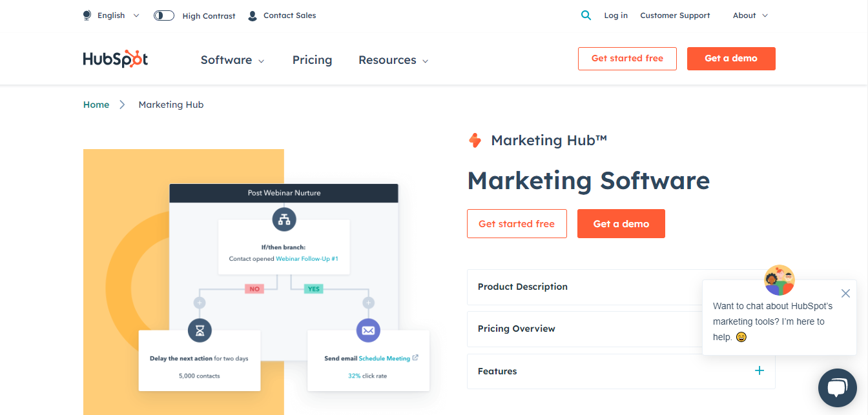Screen dimensions: 868x415
Task: Open Customer Support
Action: pyautogui.click(x=675, y=15)
